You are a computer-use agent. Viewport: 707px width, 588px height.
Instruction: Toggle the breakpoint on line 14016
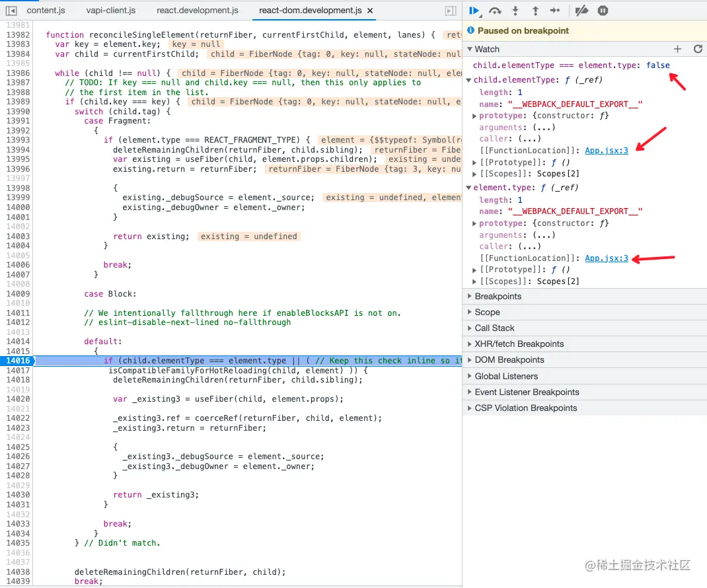(x=17, y=361)
